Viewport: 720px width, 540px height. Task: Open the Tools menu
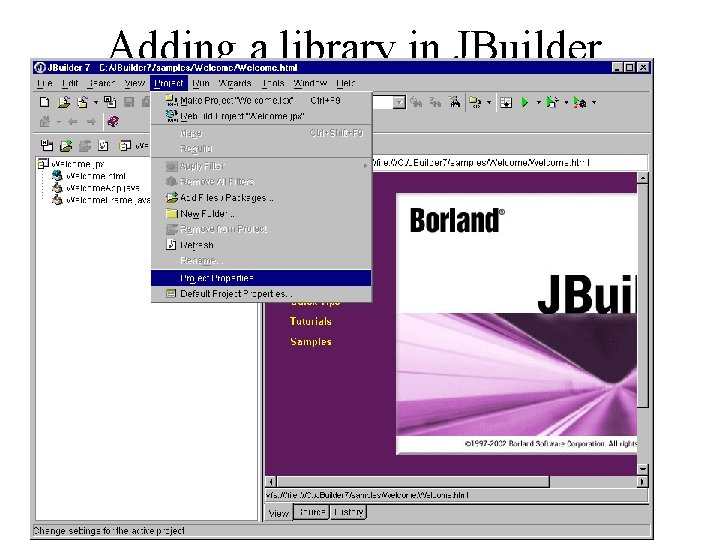click(273, 83)
